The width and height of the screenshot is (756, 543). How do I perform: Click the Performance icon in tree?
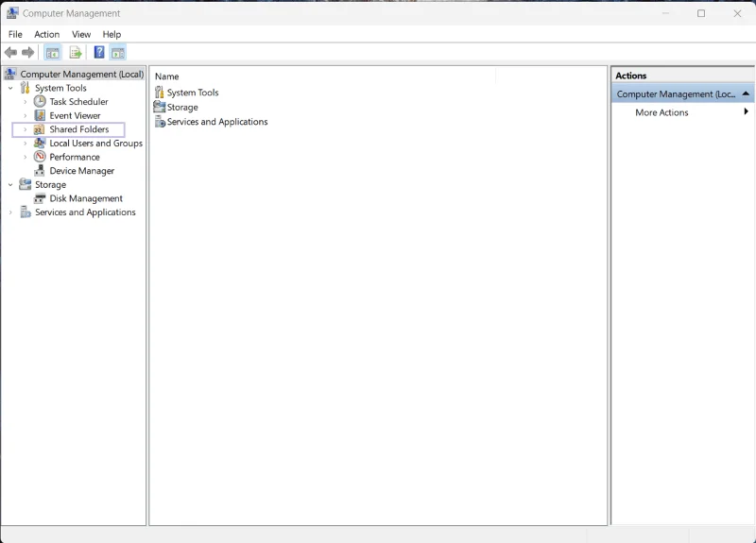[x=40, y=157]
